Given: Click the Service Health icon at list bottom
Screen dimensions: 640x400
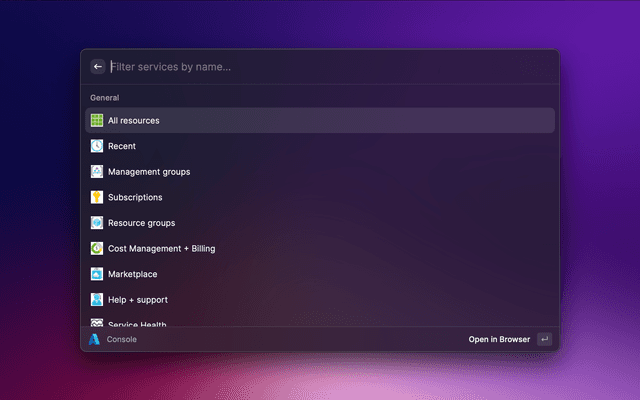Looking at the screenshot, I should pyautogui.click(x=97, y=323).
